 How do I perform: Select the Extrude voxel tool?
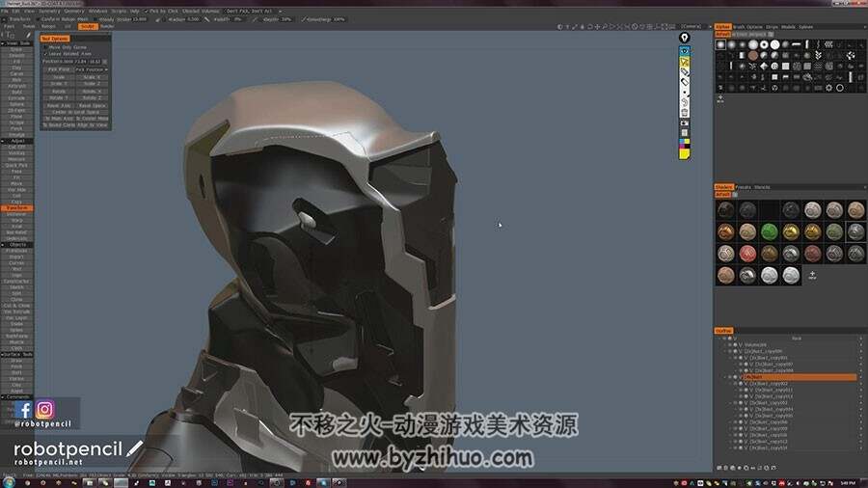(x=17, y=98)
